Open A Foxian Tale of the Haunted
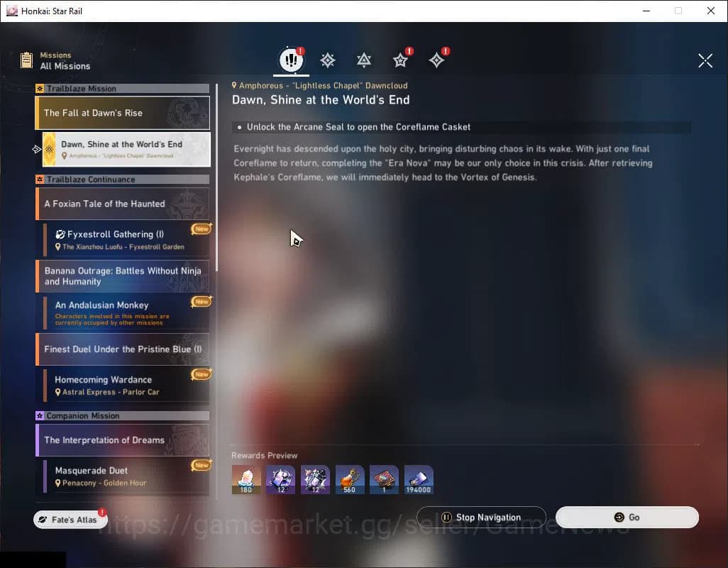The width and height of the screenshot is (728, 568). [x=123, y=204]
